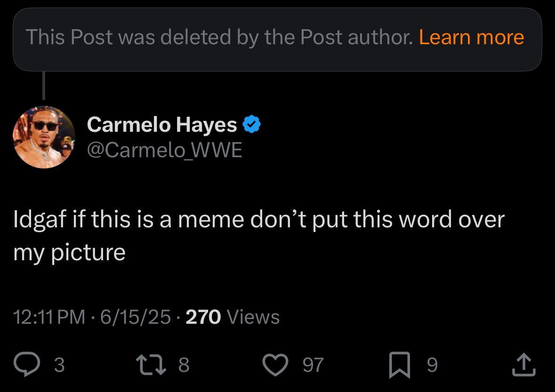Click the reply speech bubble icon
This screenshot has width=555, height=392.
[x=26, y=365]
